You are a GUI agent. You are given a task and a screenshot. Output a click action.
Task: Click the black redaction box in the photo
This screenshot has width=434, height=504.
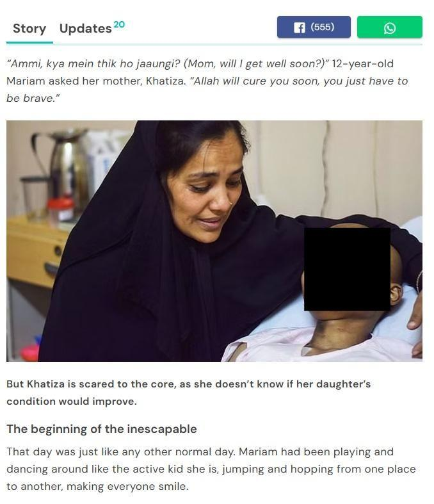click(347, 270)
